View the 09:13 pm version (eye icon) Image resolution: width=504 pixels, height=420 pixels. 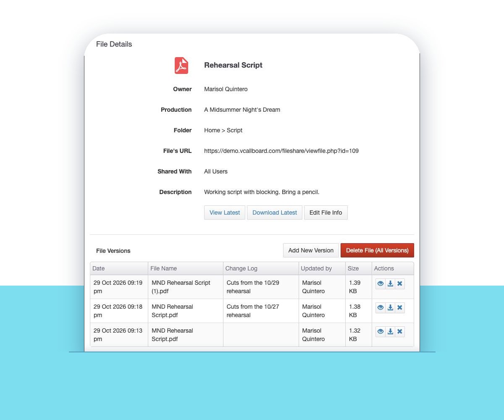[x=380, y=331]
